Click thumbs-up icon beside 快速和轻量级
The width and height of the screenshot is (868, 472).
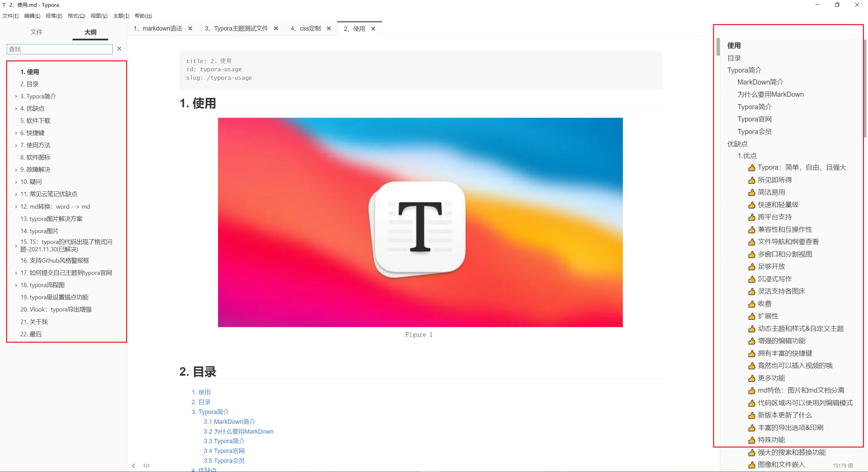pos(752,205)
